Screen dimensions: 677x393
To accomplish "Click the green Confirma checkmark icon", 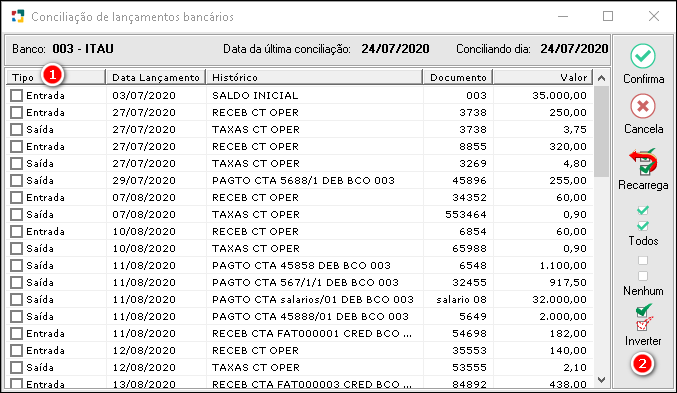I will [x=642, y=56].
